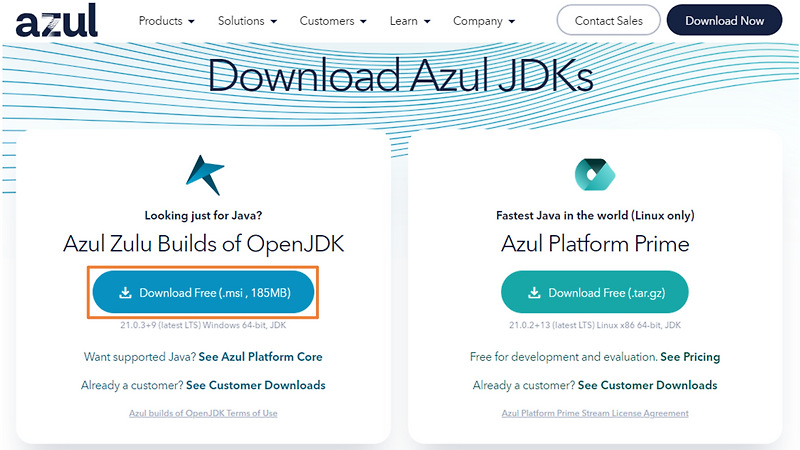Download Free .tar.gz for Platform Prime
The image size is (800, 450).
[595, 292]
